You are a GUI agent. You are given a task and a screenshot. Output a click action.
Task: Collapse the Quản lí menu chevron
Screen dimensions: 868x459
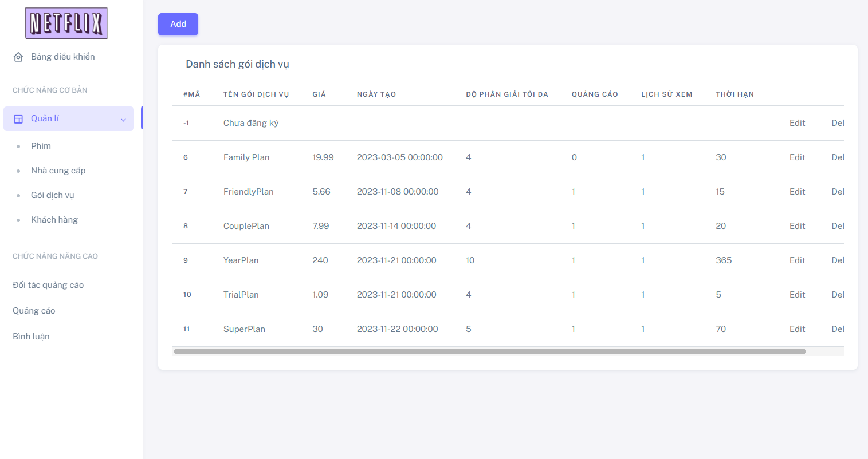click(123, 120)
